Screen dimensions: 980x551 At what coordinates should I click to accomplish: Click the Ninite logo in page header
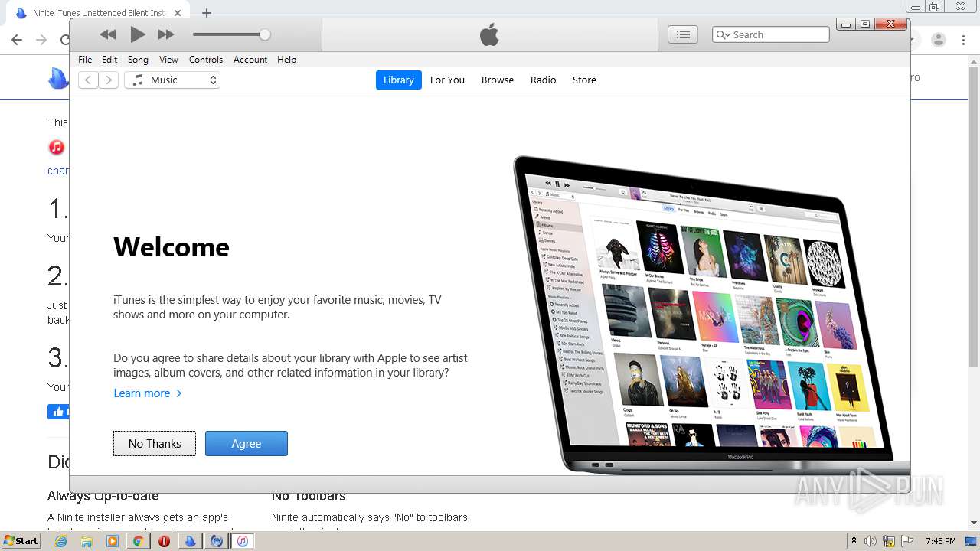58,78
